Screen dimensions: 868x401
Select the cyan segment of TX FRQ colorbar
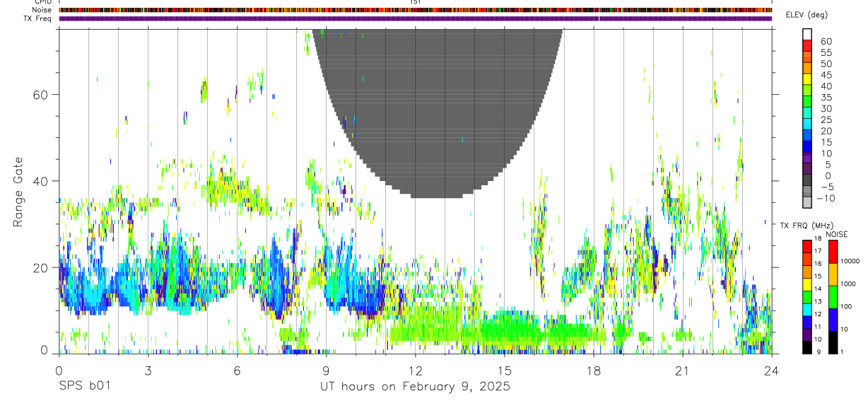coord(807,308)
